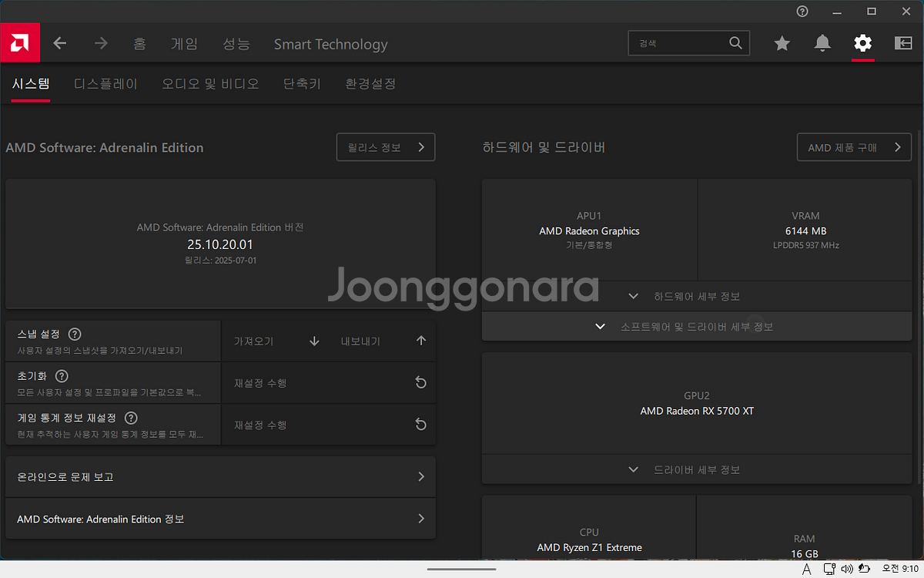Switch to the 디스플레이 tab
Screen dimensions: 924x578
point(105,84)
